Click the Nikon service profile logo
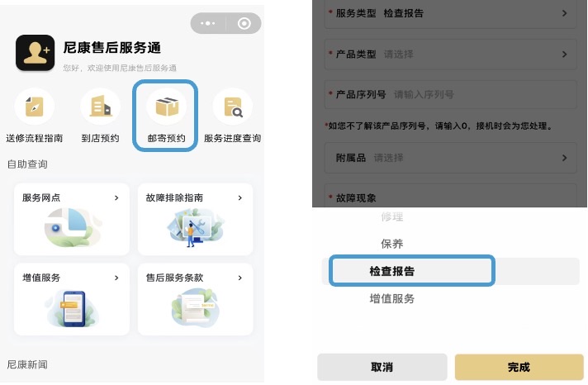This screenshot has height=385, width=588. (x=35, y=55)
